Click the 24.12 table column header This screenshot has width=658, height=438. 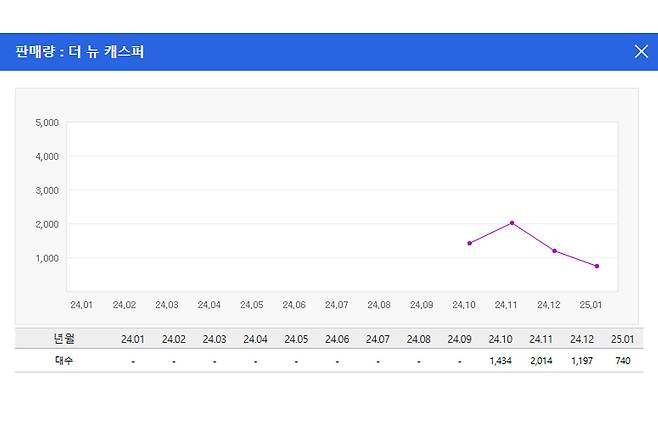coord(582,339)
